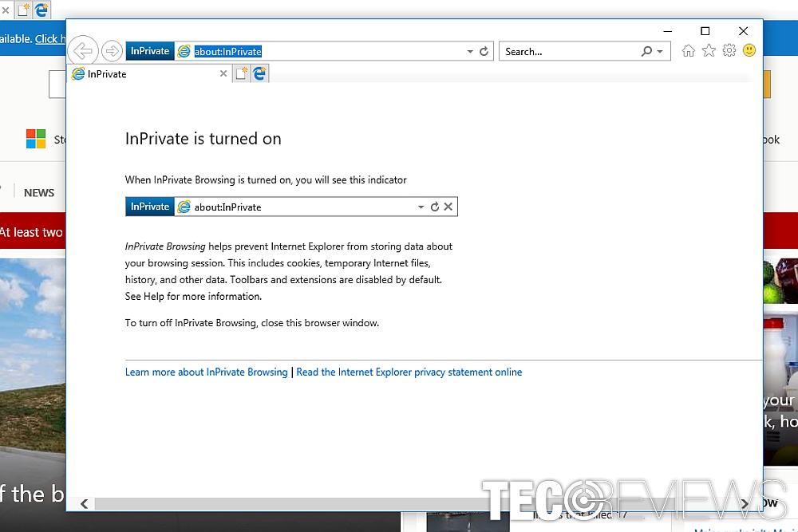Image resolution: width=798 pixels, height=532 pixels.
Task: Click the 'Click h' link in background notification
Action: (50, 38)
